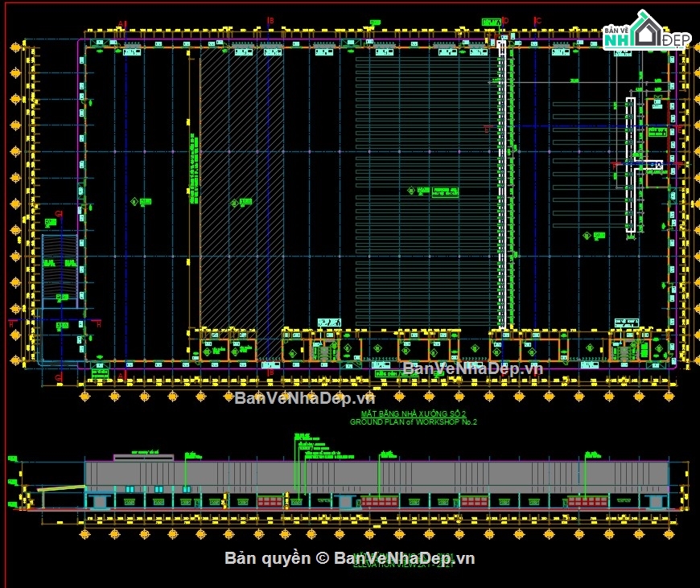
Task: Click BanVeNhaDep.vn watermark above the plan title
Action: pos(305,397)
